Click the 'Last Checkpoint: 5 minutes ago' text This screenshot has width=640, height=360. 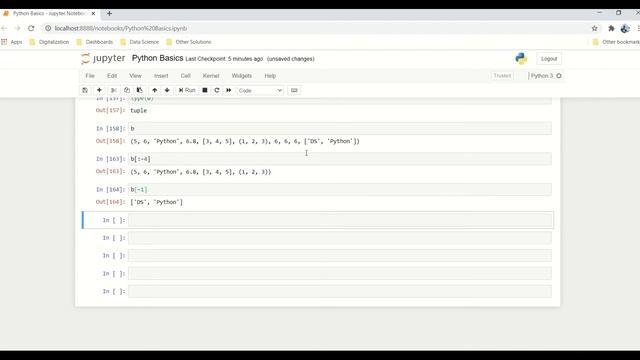pyautogui.click(x=224, y=59)
